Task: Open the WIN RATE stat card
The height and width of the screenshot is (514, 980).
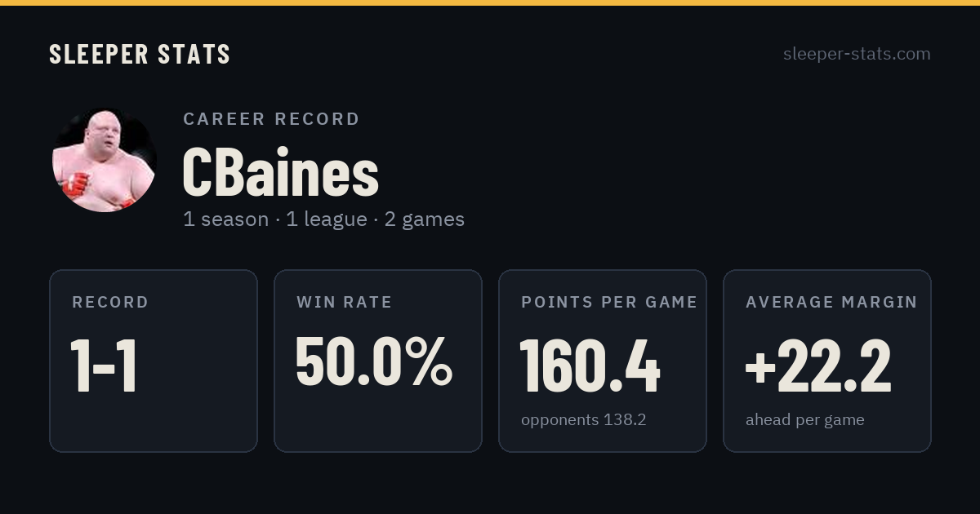Action: tap(378, 361)
